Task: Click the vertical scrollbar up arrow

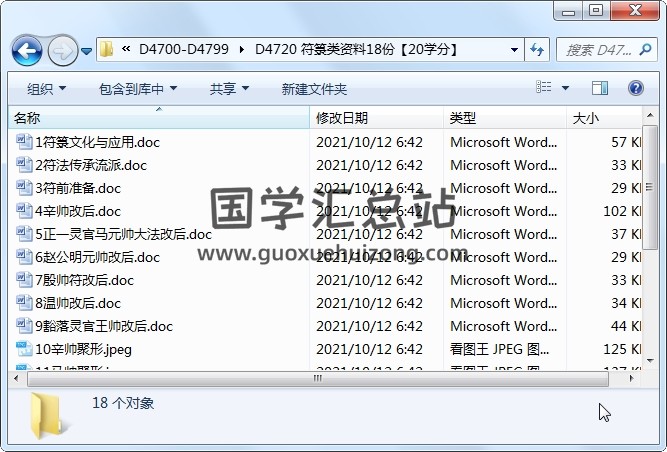Action: pyautogui.click(x=650, y=116)
